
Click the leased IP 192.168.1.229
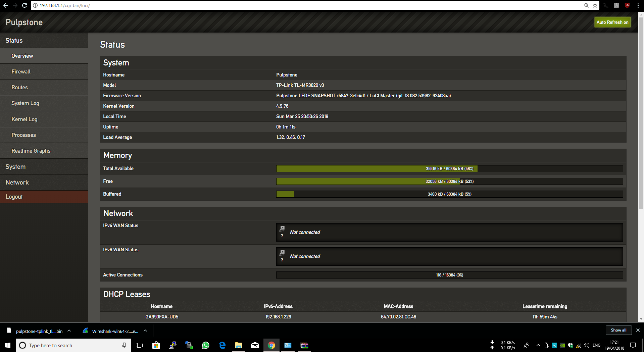coord(278,317)
